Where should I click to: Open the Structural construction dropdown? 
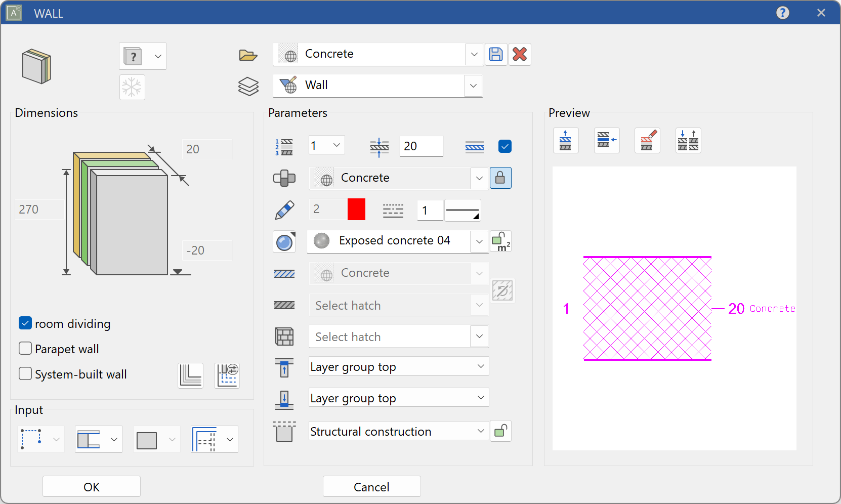point(480,431)
